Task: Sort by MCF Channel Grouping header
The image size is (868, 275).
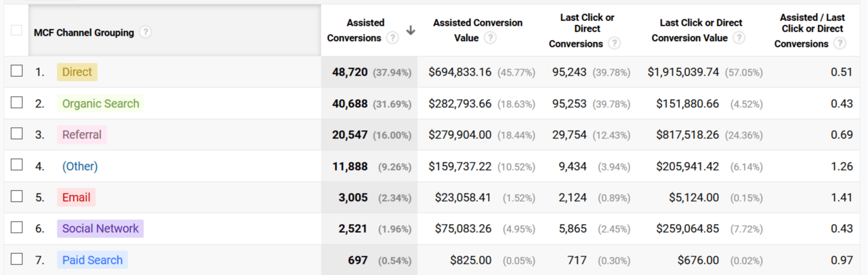Action: click(x=84, y=33)
